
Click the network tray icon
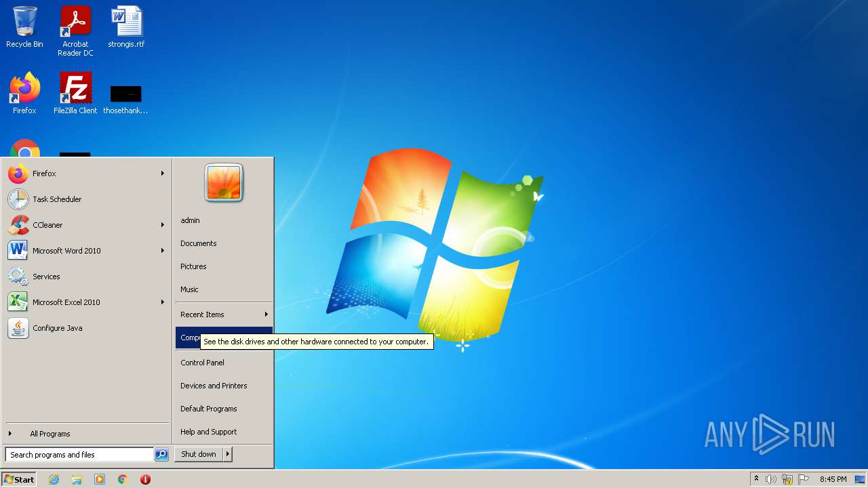[x=787, y=479]
